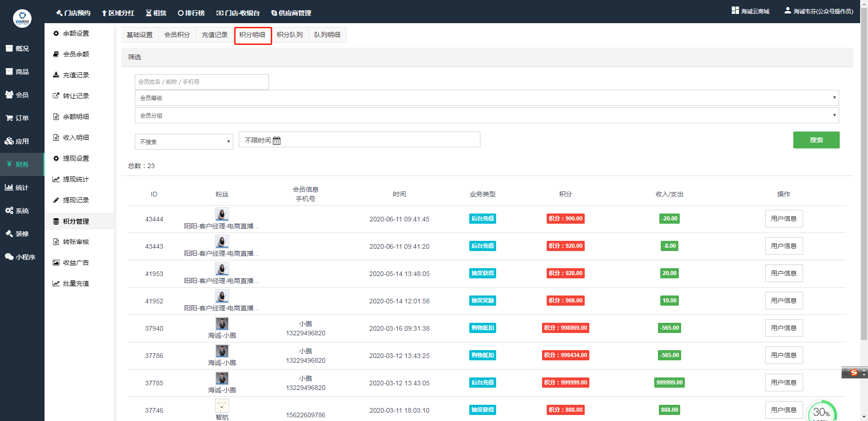868x421 pixels.
Task: Click 用户信息 for record 41953
Action: [784, 273]
